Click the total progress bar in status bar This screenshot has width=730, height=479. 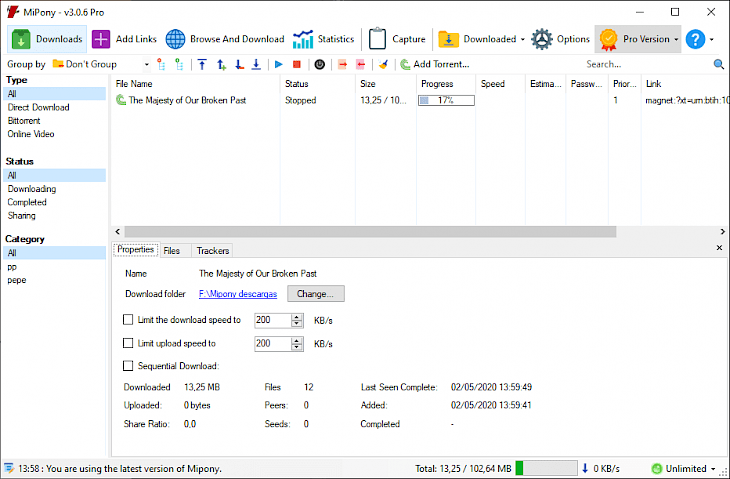(x=546, y=468)
